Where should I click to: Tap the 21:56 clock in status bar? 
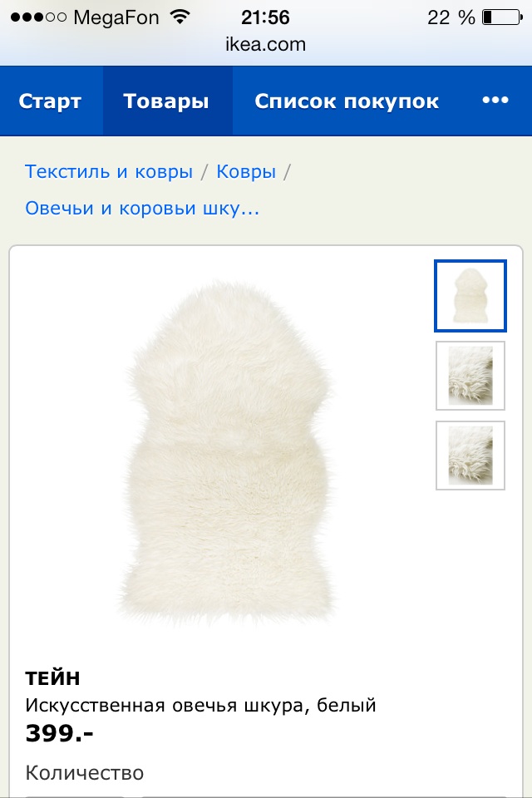point(265,17)
